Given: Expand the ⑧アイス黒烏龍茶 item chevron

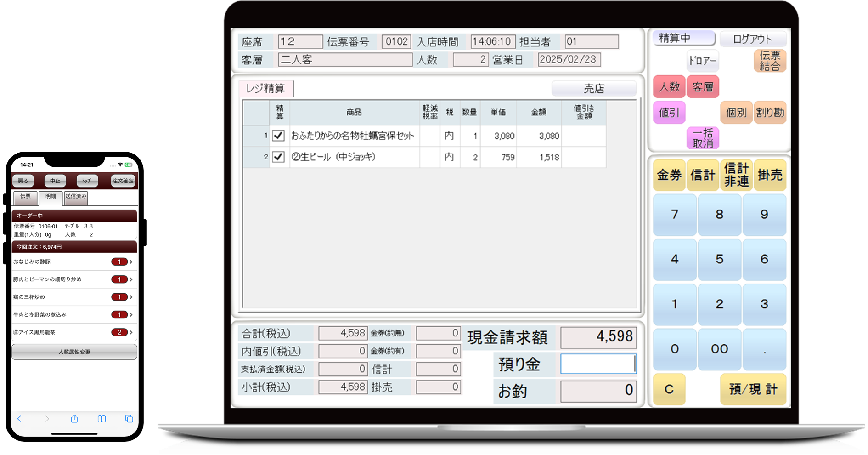Looking at the screenshot, I should click(x=131, y=332).
